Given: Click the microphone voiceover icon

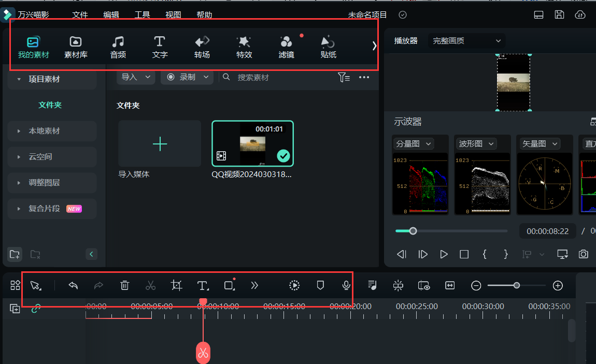Looking at the screenshot, I should click(346, 285).
